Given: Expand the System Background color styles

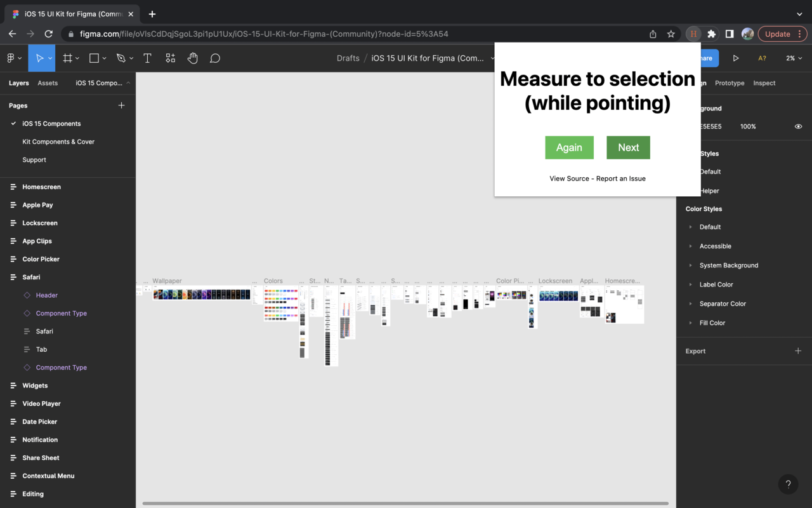Looking at the screenshot, I should point(690,265).
